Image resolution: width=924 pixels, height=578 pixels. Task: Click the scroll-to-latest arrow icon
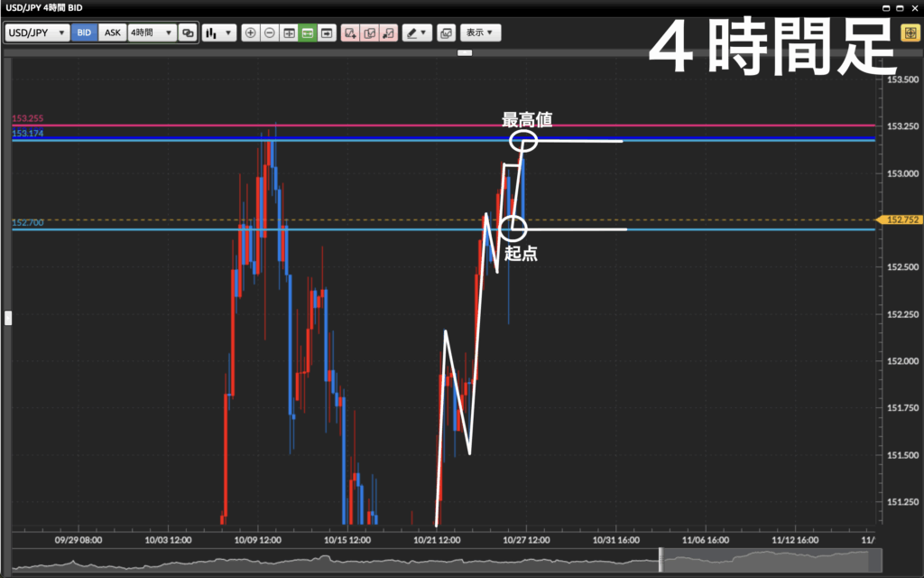click(x=327, y=33)
